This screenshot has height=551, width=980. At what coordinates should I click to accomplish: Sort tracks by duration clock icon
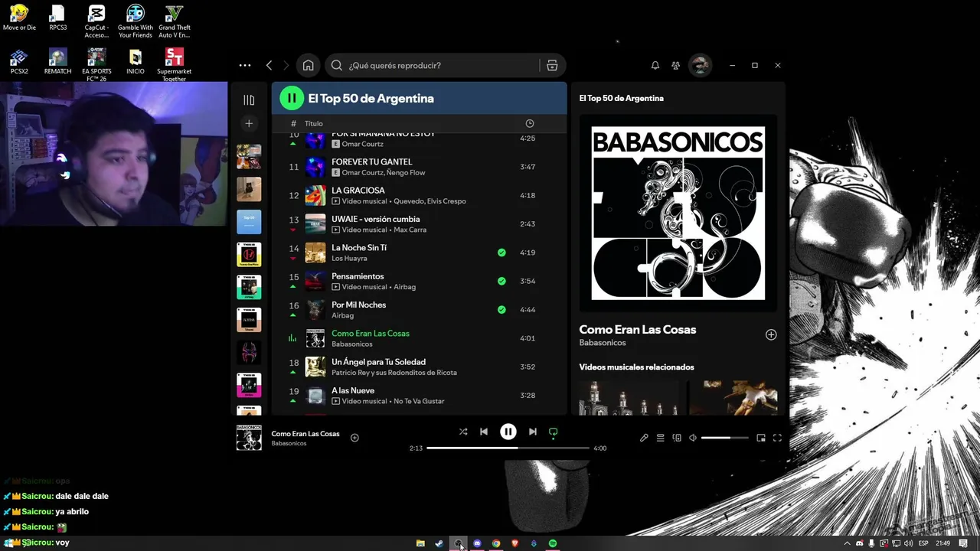529,123
